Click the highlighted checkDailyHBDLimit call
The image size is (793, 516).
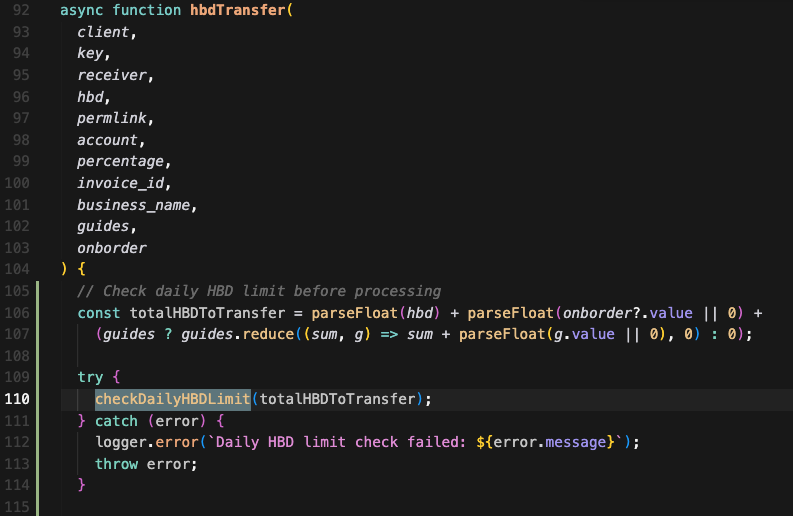pyautogui.click(x=172, y=399)
